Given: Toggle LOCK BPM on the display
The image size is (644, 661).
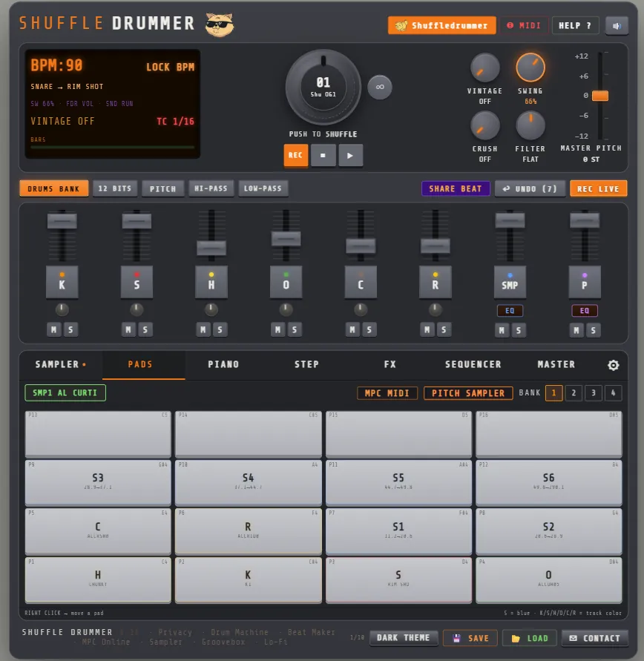Looking at the screenshot, I should click(x=170, y=68).
